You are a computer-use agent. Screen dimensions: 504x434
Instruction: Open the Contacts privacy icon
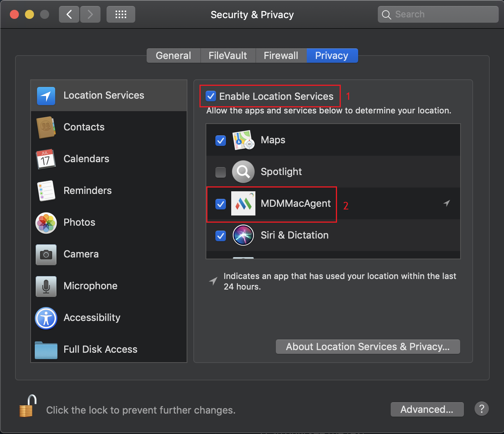[45, 127]
